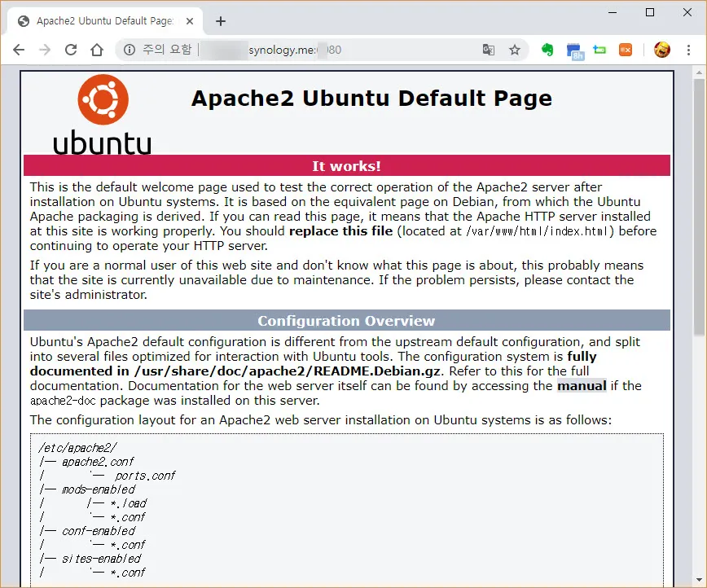The image size is (707, 588).
Task: Reload the Apache2 default page
Action: pos(71,50)
